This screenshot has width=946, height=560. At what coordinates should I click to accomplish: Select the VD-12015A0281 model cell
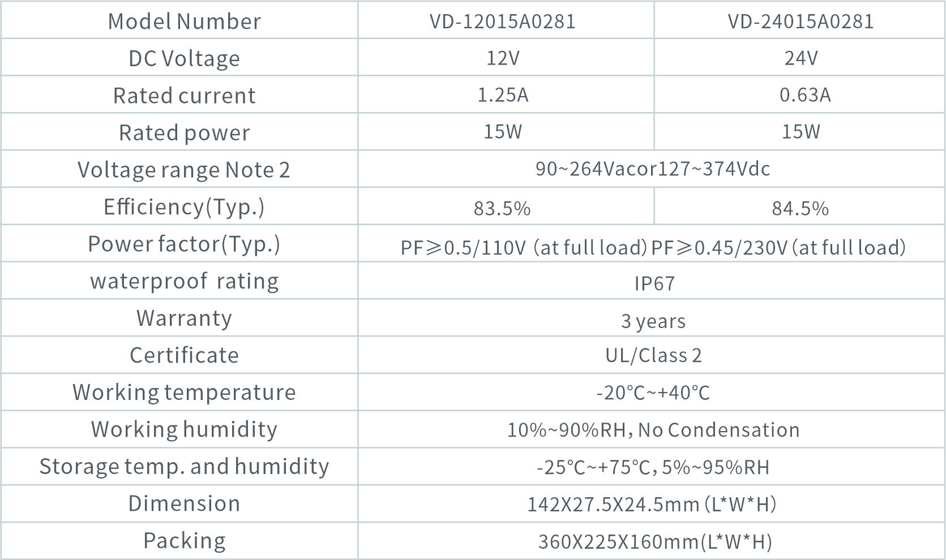pos(503,21)
